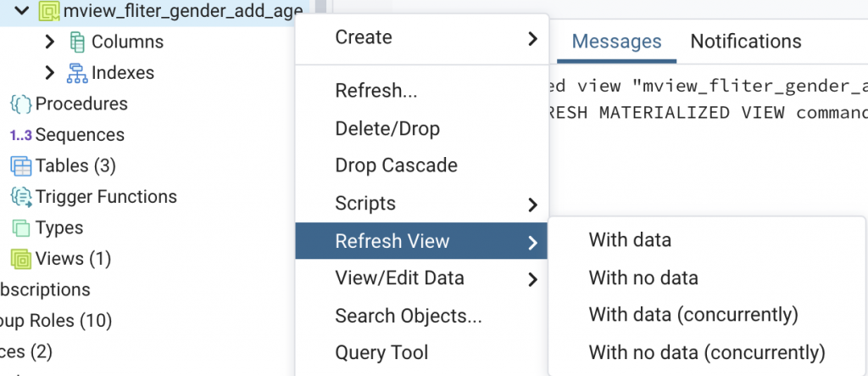Open the Messages tab
The height and width of the screenshot is (376, 868).
tap(616, 42)
